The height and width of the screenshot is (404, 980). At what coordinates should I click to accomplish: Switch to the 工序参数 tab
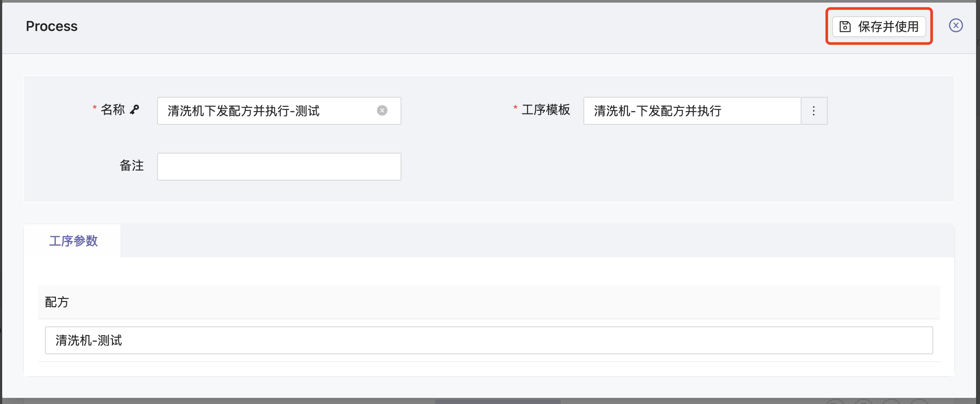(x=73, y=241)
